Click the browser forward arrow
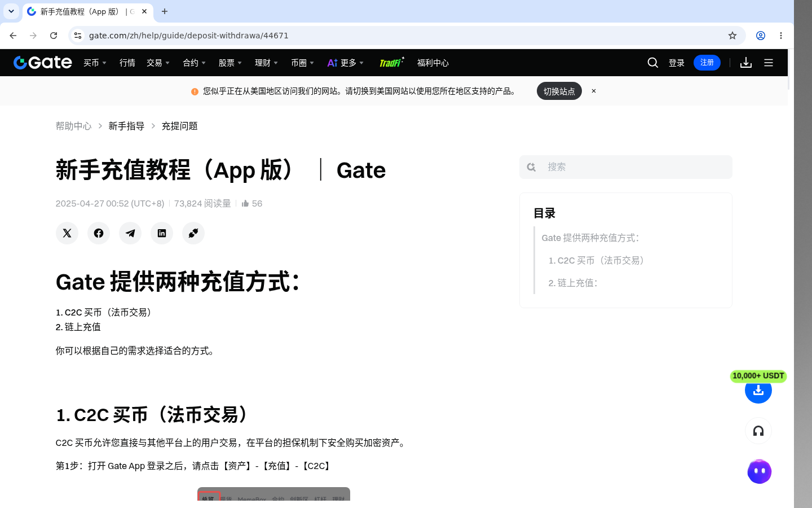812x508 pixels. pos(33,36)
